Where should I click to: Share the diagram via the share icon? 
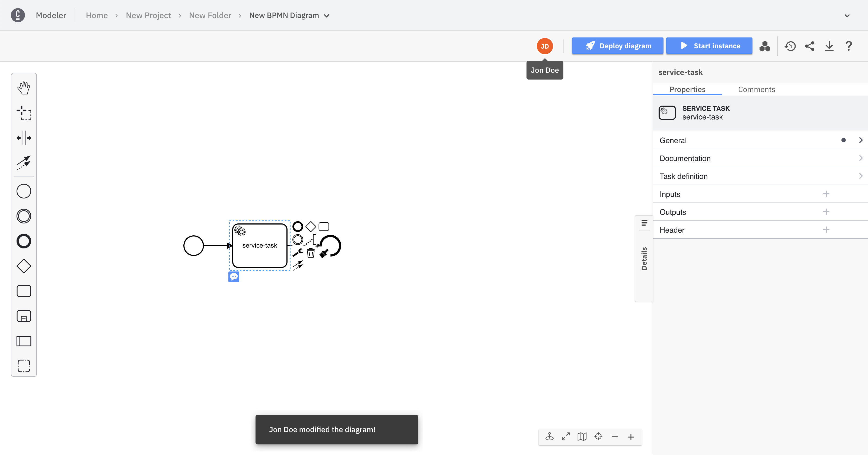[810, 46]
